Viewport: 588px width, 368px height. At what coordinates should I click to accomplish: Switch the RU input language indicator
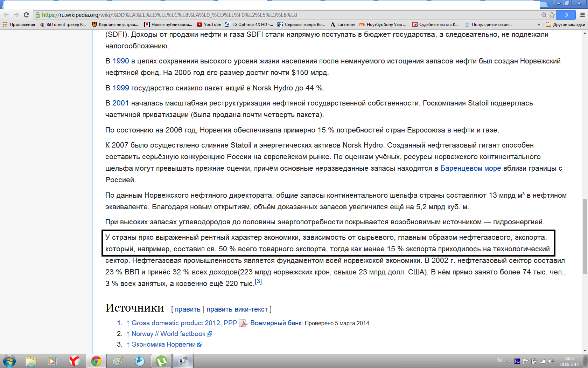click(x=499, y=360)
